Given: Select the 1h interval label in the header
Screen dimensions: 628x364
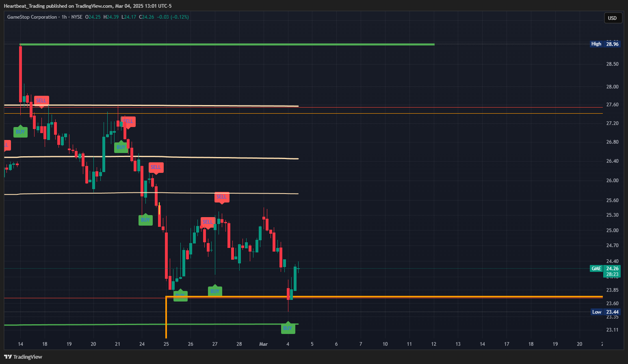Looking at the screenshot, I should [64, 17].
